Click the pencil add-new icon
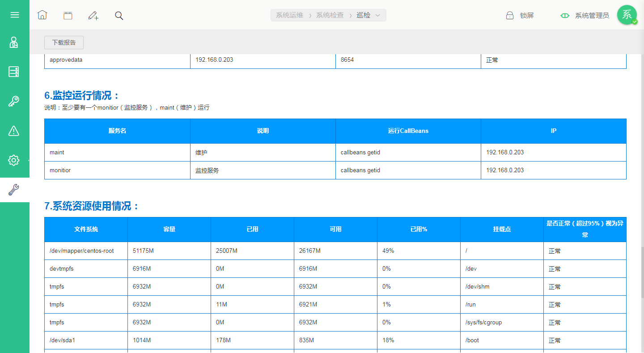Screen dimensions: 644x353 point(93,16)
